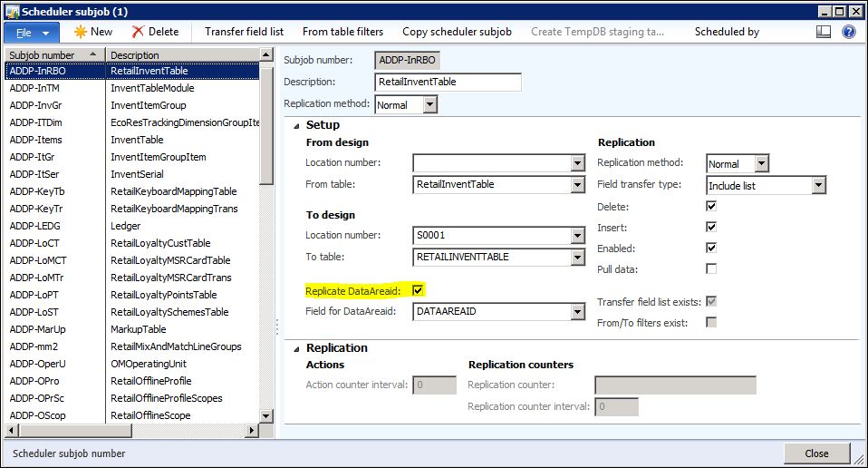Open the File menu
The height and width of the screenshot is (468, 868).
(x=33, y=32)
